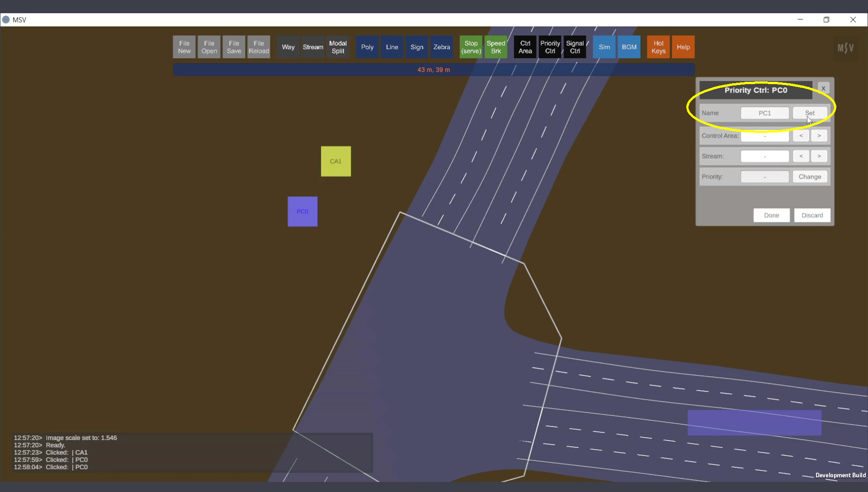Step Control Area to previous value
The height and width of the screenshot is (492, 868).
point(801,136)
